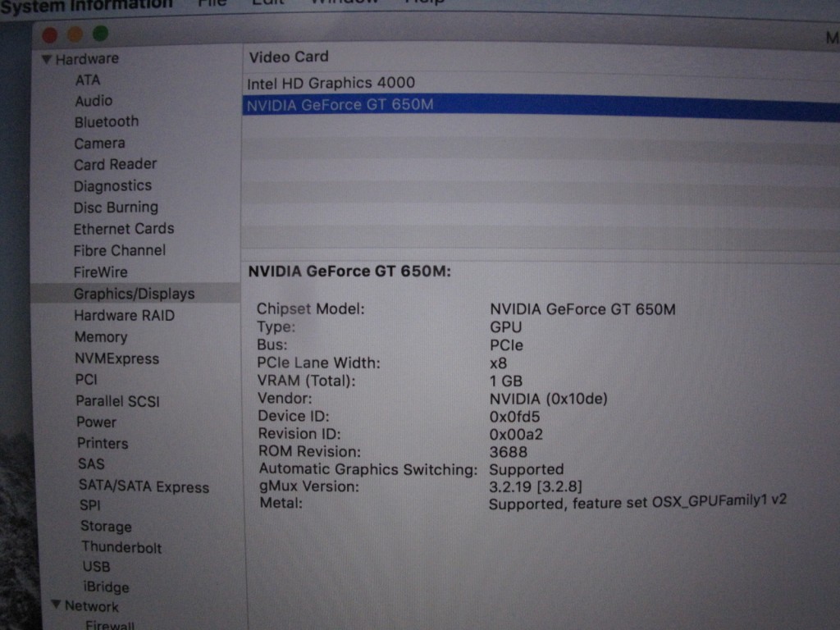Show Power information

(x=97, y=422)
